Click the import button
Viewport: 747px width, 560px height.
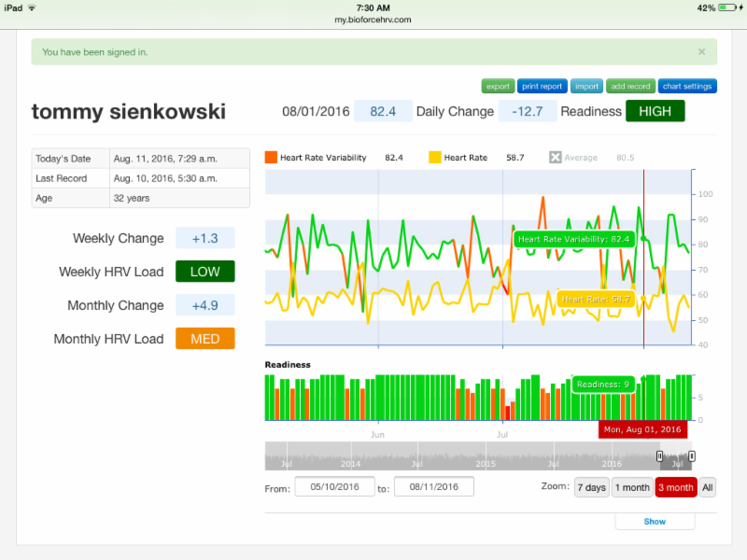click(x=586, y=87)
